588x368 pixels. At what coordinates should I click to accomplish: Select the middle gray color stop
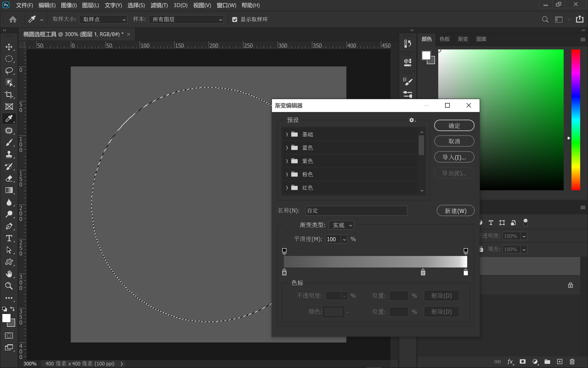pos(423,272)
